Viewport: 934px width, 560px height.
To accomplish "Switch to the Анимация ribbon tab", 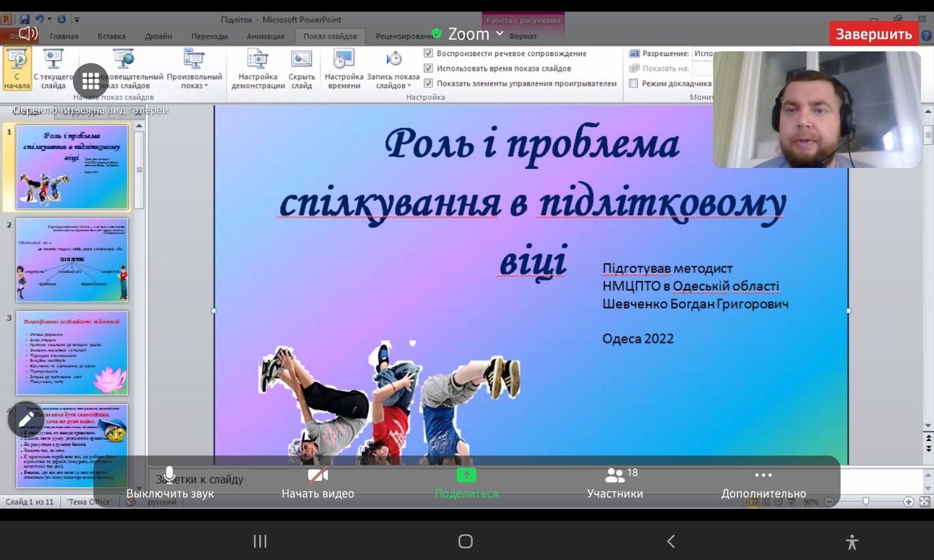I will tap(265, 36).
